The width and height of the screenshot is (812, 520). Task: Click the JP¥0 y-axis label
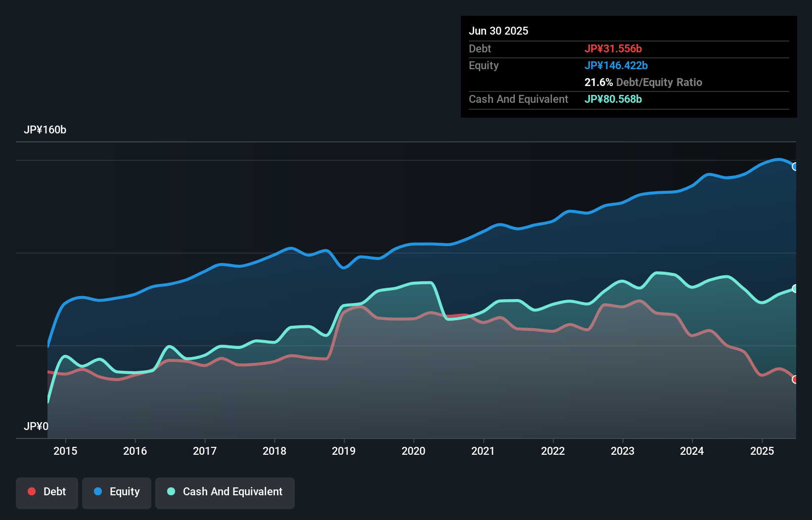(36, 426)
